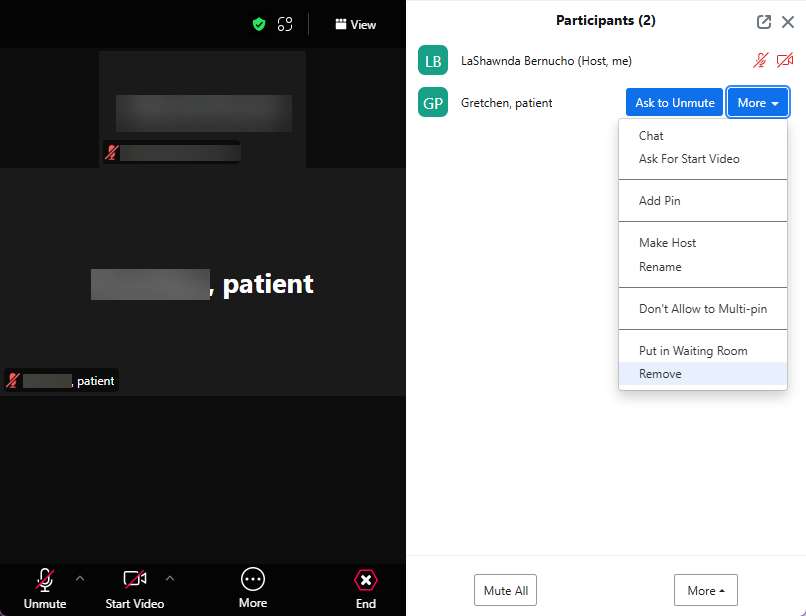Unmute the microphone in the bottom toolbar

point(44,580)
